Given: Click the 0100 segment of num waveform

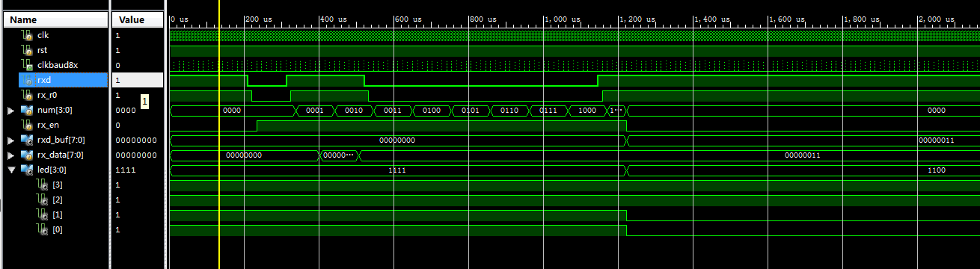Looking at the screenshot, I should point(432,110).
